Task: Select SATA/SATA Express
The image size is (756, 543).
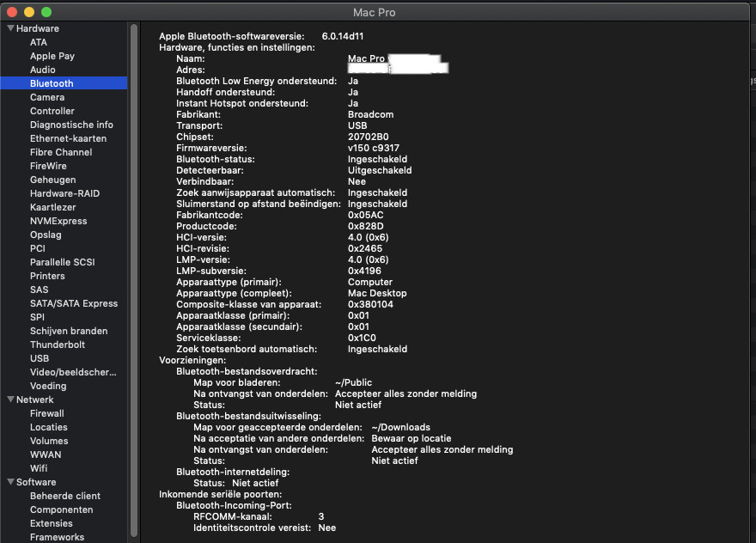Action: tap(74, 303)
